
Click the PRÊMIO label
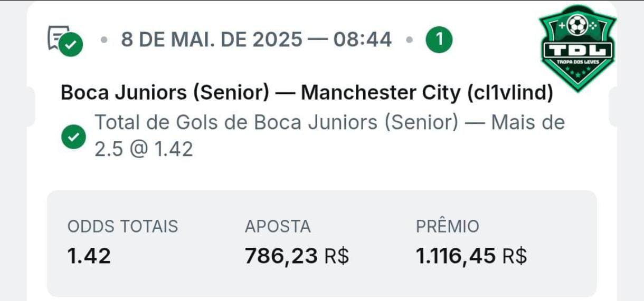[x=448, y=227]
